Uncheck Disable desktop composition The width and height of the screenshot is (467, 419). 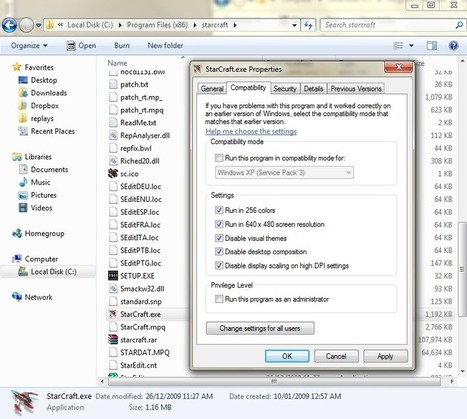tap(219, 252)
